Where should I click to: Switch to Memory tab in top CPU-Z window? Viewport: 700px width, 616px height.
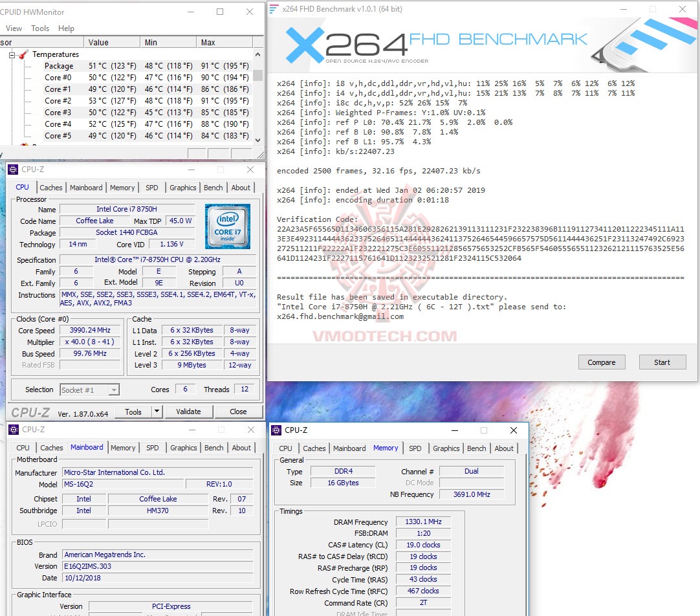(x=122, y=188)
